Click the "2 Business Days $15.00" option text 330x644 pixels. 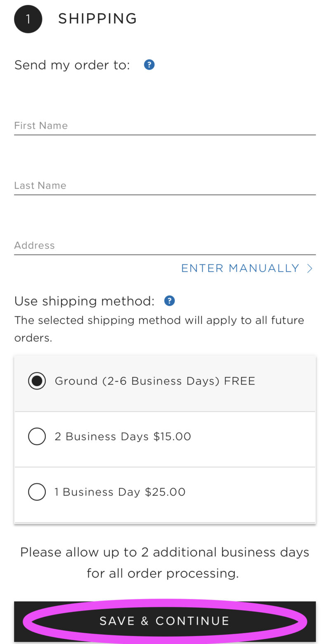coord(123,436)
